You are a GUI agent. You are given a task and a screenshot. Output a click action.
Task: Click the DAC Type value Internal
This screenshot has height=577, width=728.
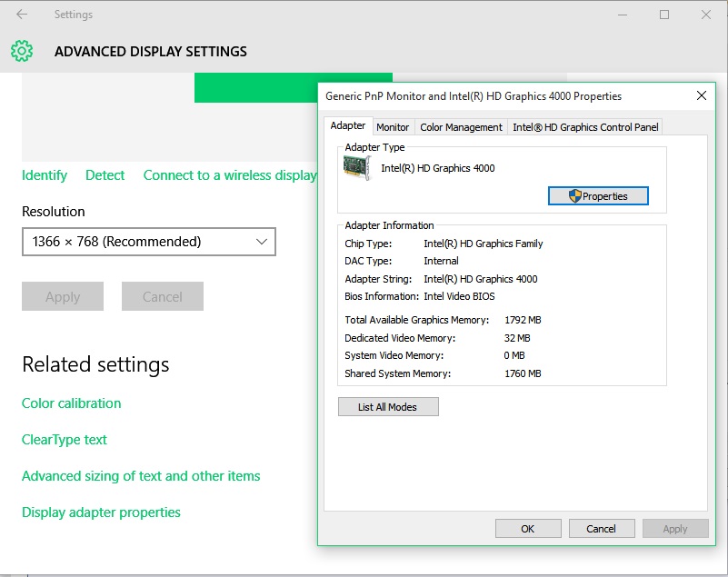coord(441,261)
